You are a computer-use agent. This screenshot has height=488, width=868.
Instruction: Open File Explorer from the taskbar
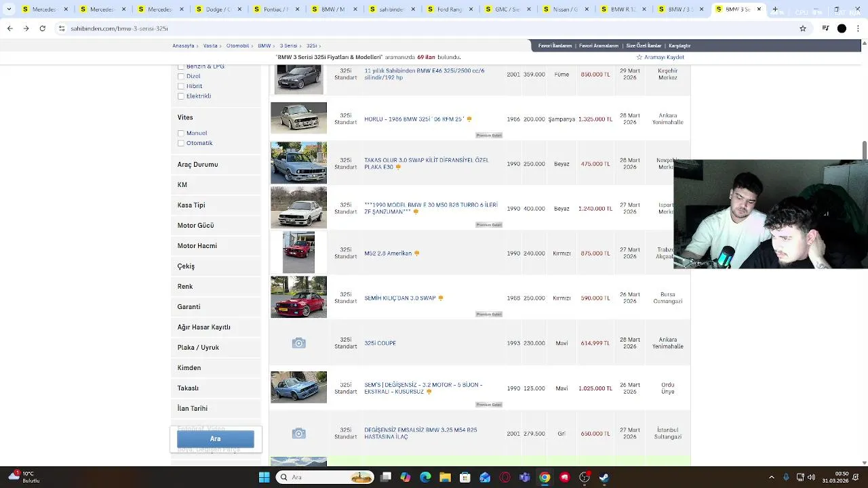coord(445,477)
